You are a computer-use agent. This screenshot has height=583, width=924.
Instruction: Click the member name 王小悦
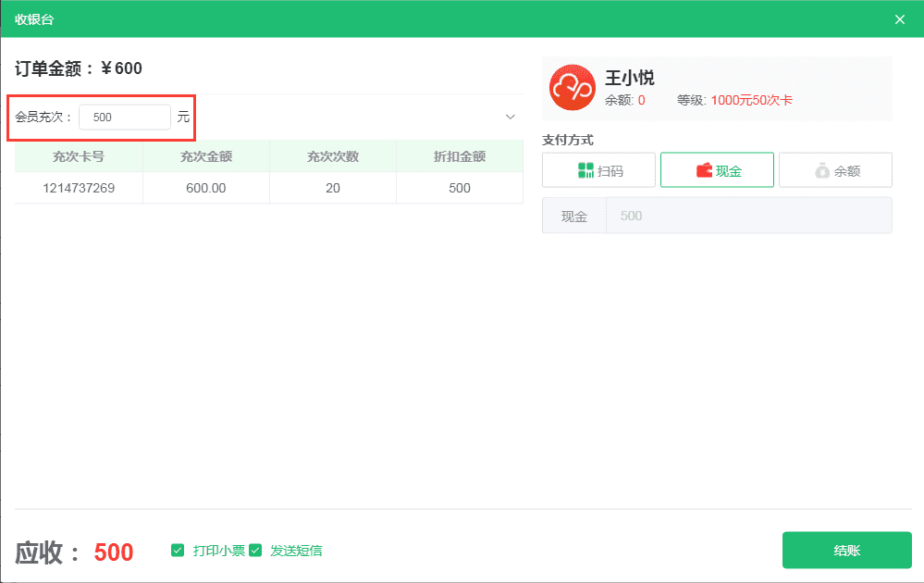click(629, 78)
